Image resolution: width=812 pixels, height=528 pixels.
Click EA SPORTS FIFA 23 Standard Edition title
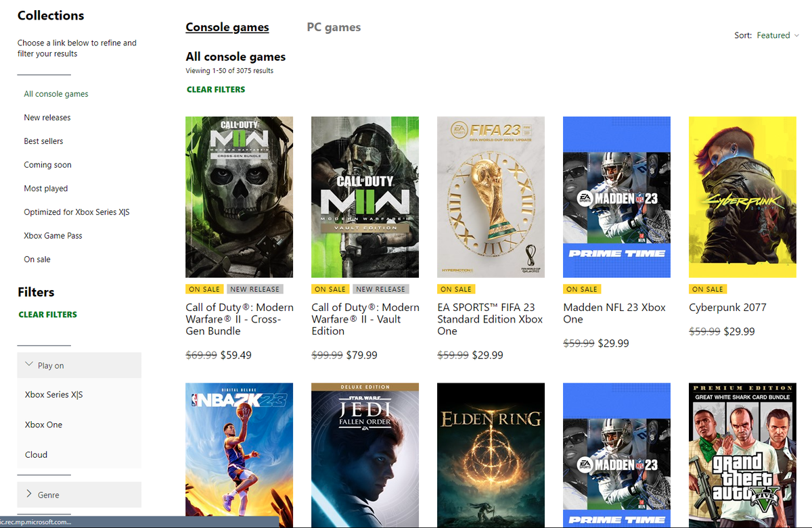click(490, 319)
